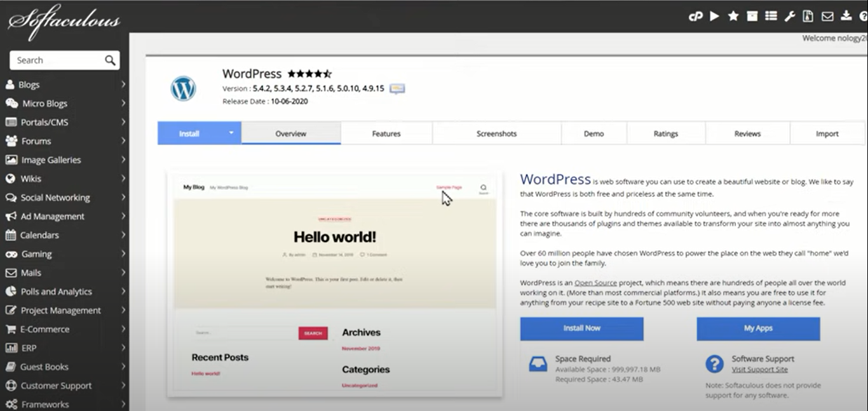Open the zipped-file Backups icon

(808, 16)
